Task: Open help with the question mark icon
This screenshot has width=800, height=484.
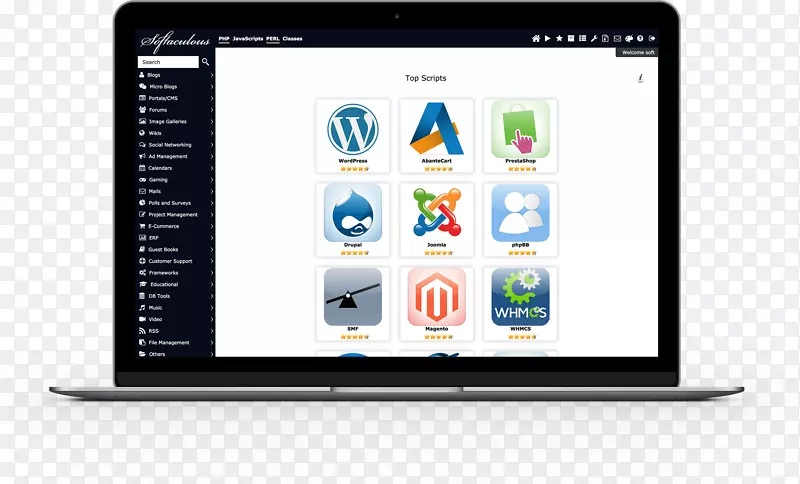Action: [x=640, y=38]
